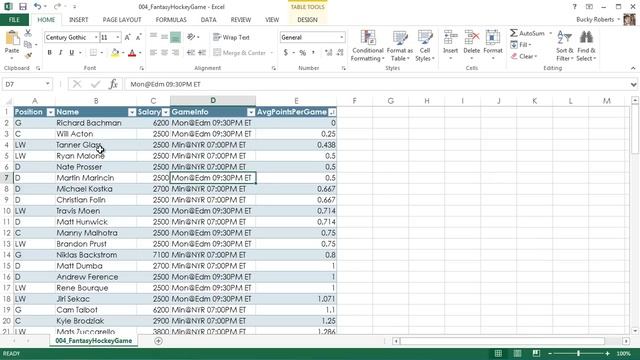Image resolution: width=640 pixels, height=360 pixels.
Task: Switch to the DESIGN table tools tab
Action: click(x=307, y=20)
